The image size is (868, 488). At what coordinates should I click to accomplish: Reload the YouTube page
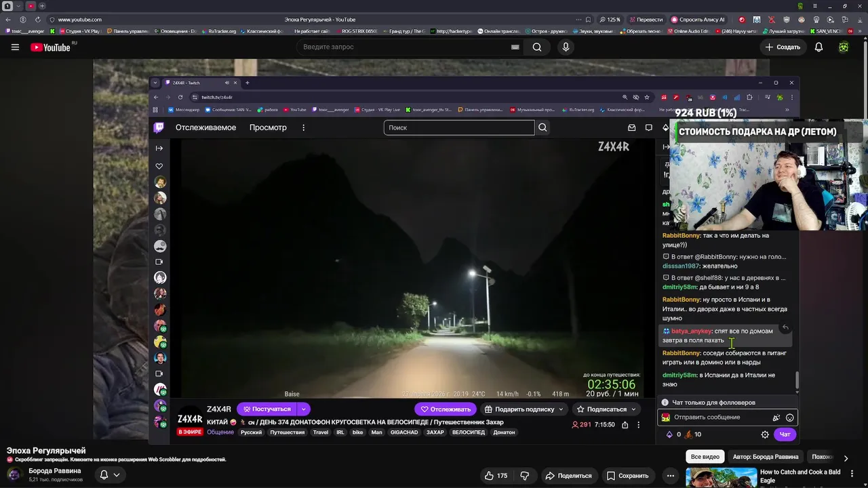[37, 20]
